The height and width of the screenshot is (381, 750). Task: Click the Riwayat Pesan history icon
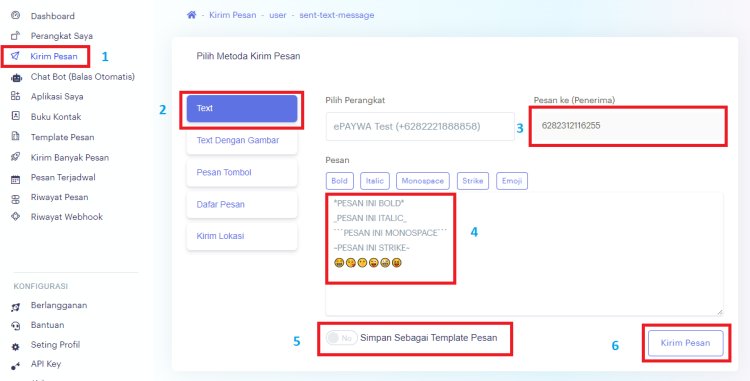tap(15, 198)
